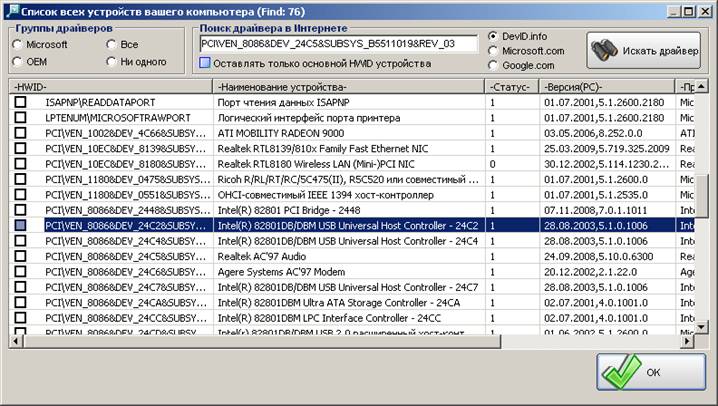Sort by -Наименование устройства- column header
This screenshot has height=406, width=718.
(x=350, y=87)
